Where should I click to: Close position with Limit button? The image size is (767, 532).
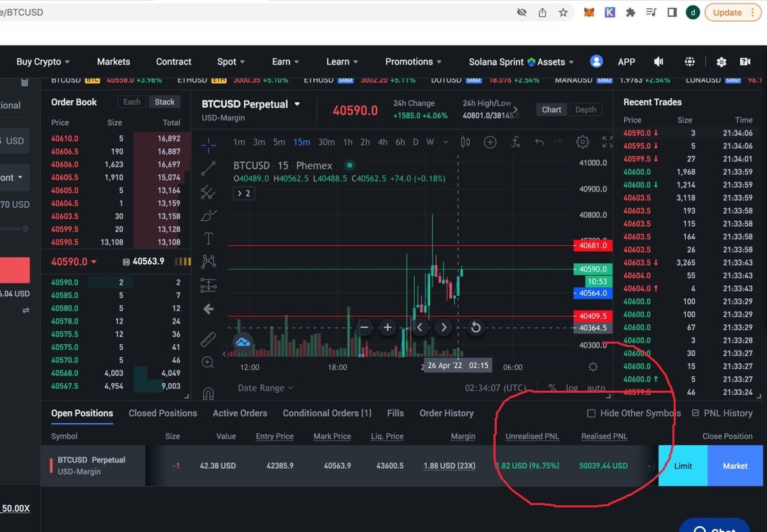pos(683,466)
